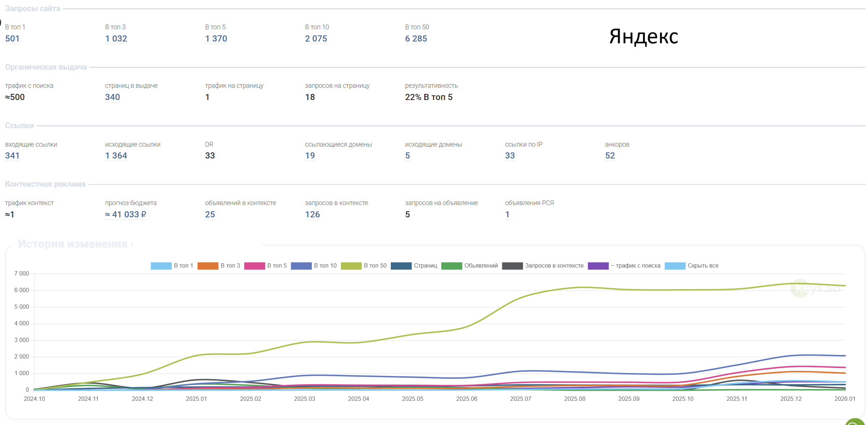Open 'входящие ссылки' value 341
Image resolution: width=868 pixels, height=425 pixels.
[x=12, y=156]
